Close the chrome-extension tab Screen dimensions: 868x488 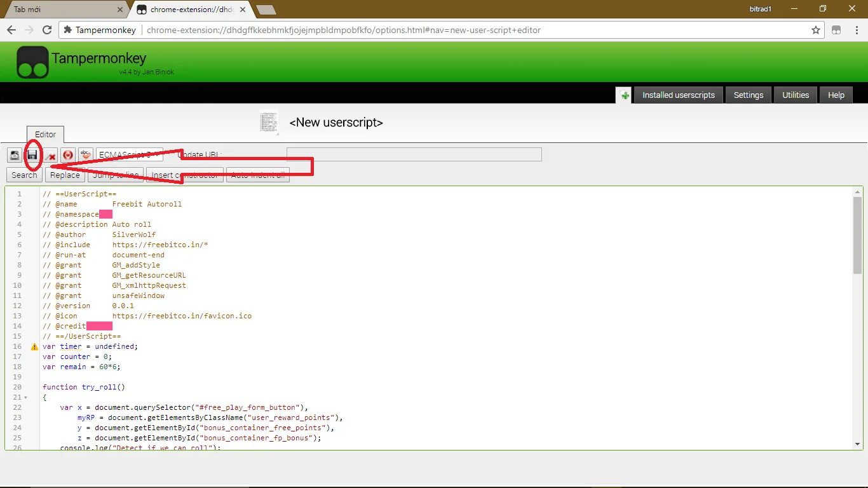click(x=243, y=10)
